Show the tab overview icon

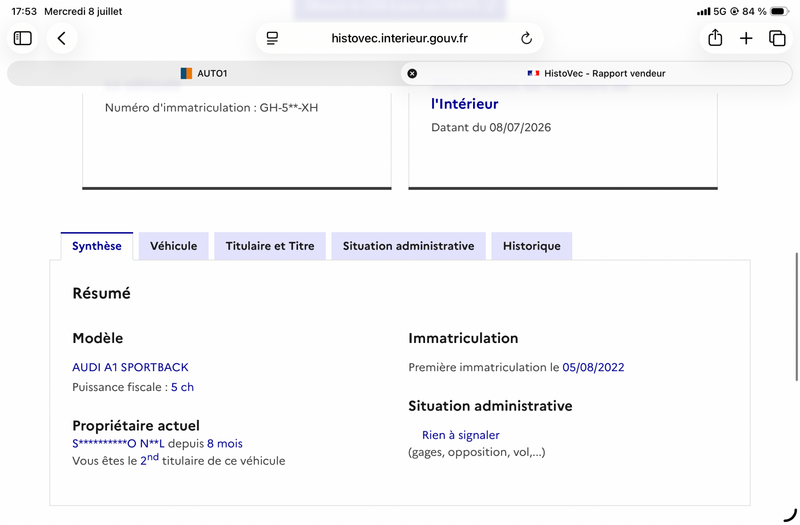click(777, 38)
